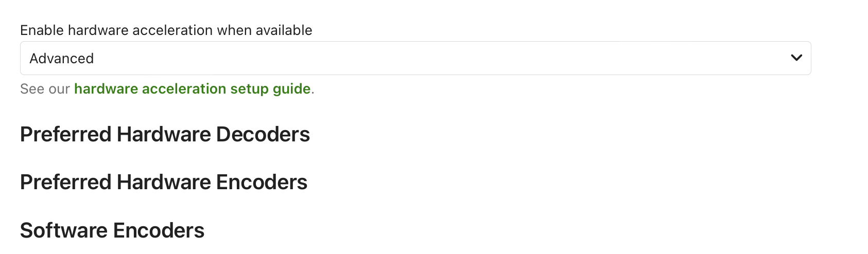Click the 'Advanced' selected value text
Screen dimensions: 868x254
pyautogui.click(x=62, y=59)
